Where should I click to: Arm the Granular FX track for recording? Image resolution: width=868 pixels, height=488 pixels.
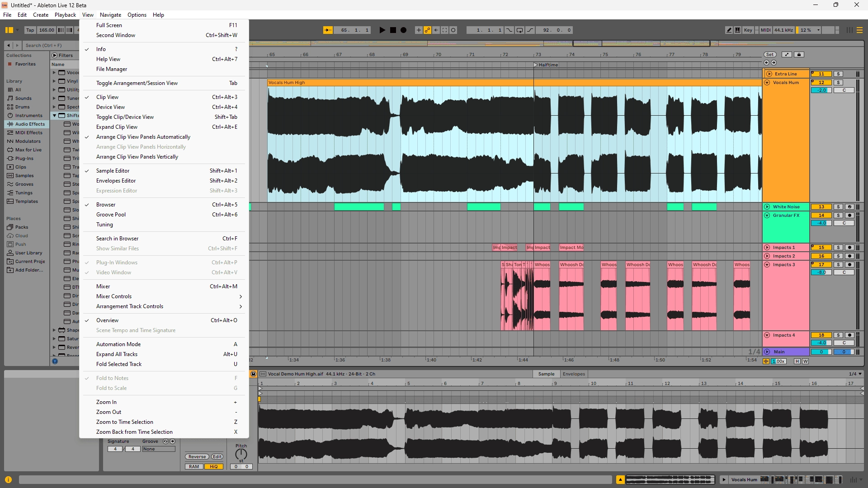coord(849,216)
